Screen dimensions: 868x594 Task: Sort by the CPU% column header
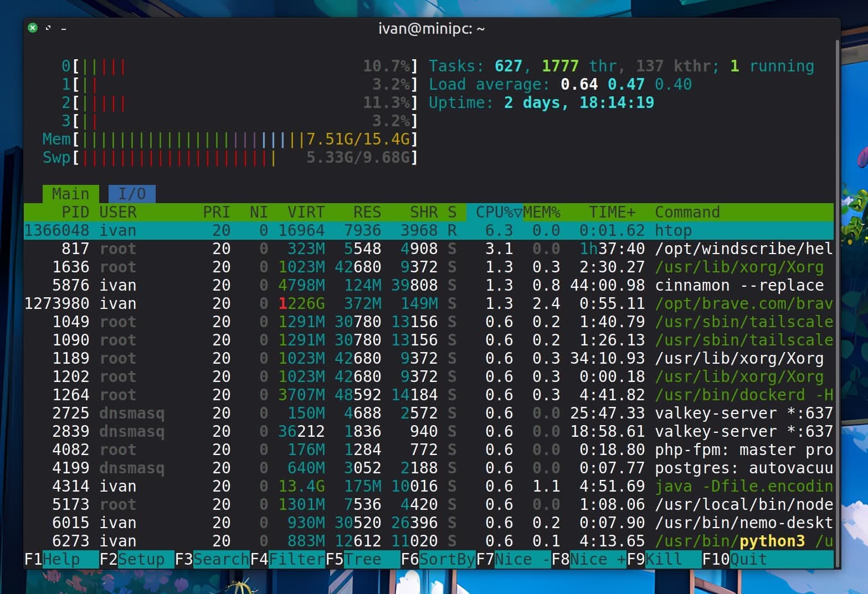[x=498, y=212]
